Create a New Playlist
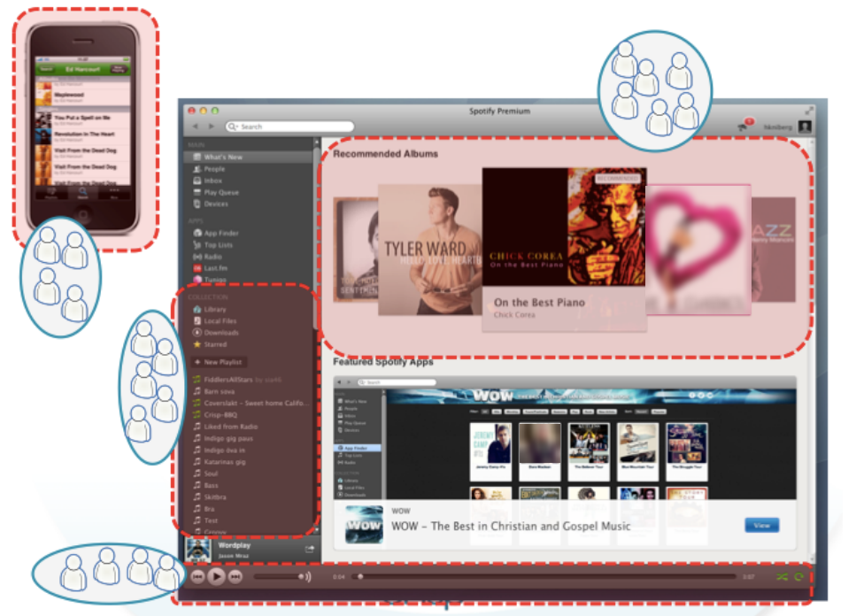Viewport: 856px width, 616px height. click(219, 362)
